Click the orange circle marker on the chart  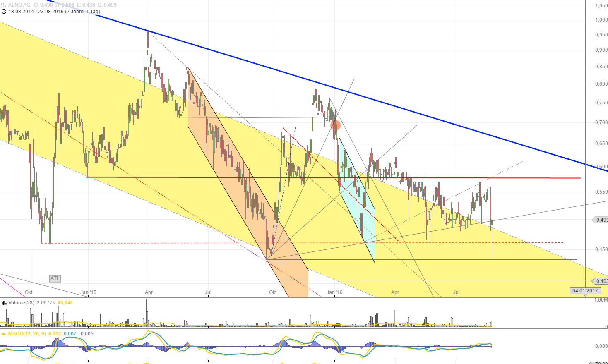point(335,125)
